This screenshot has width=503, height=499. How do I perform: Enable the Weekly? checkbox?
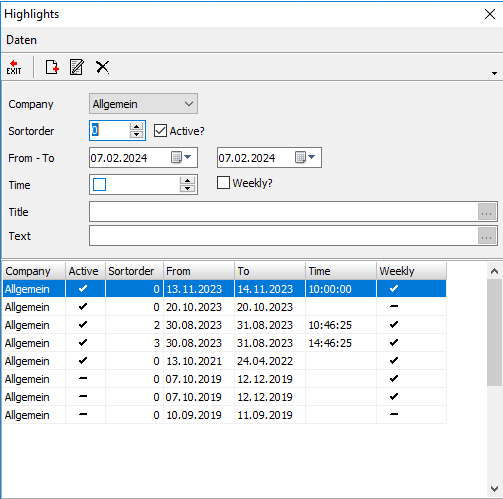click(x=223, y=183)
